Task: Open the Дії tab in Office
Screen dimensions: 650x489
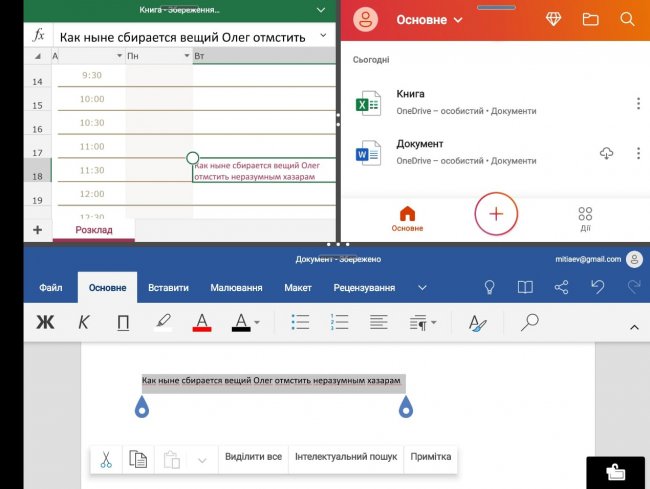Action: 585,219
